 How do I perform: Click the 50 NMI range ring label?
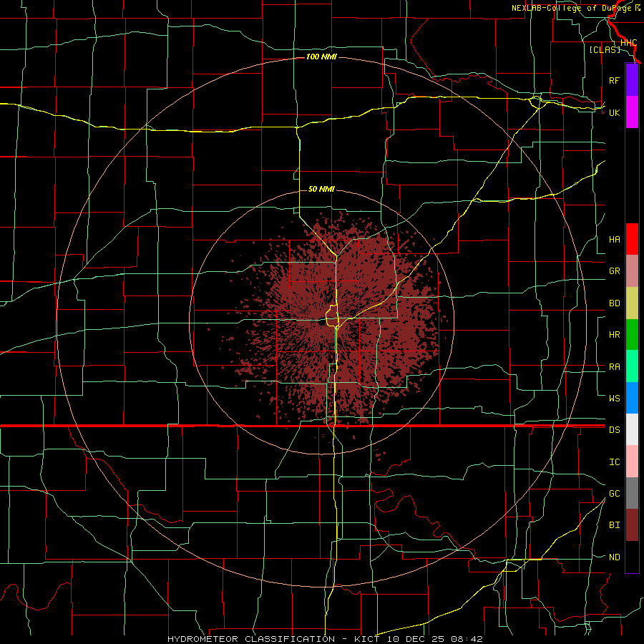click(321, 189)
